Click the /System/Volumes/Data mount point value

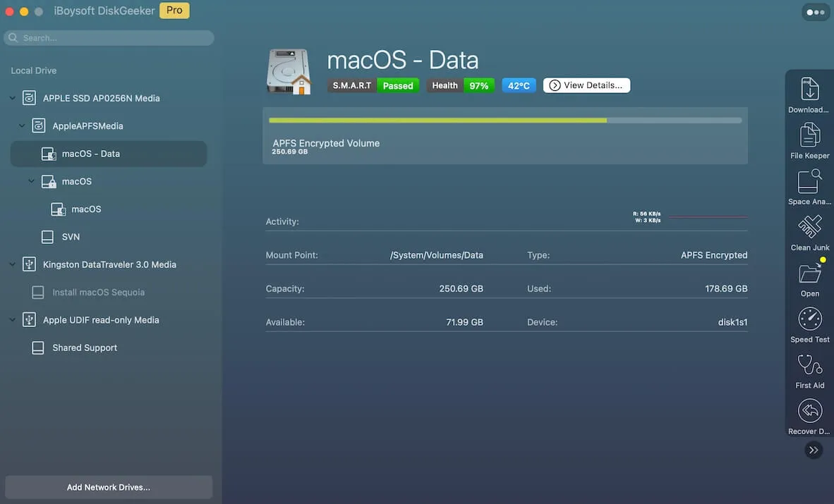coord(437,255)
